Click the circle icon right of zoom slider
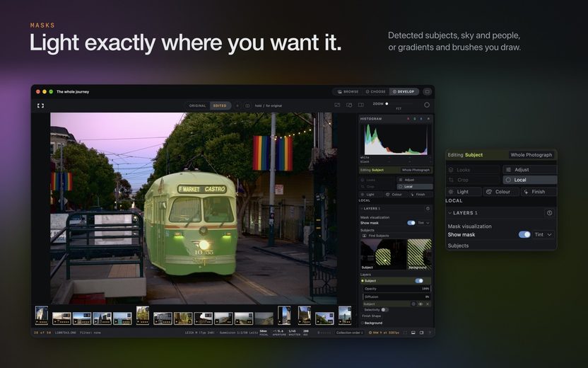 coord(427,105)
